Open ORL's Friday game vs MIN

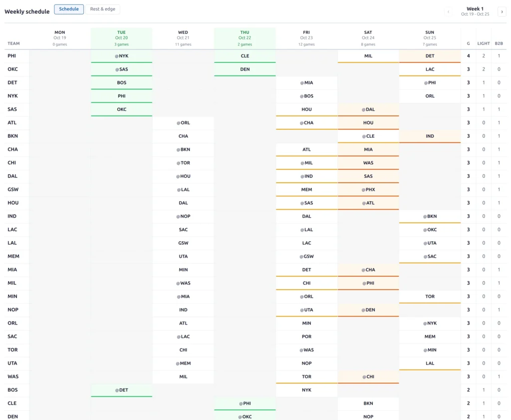point(306,324)
